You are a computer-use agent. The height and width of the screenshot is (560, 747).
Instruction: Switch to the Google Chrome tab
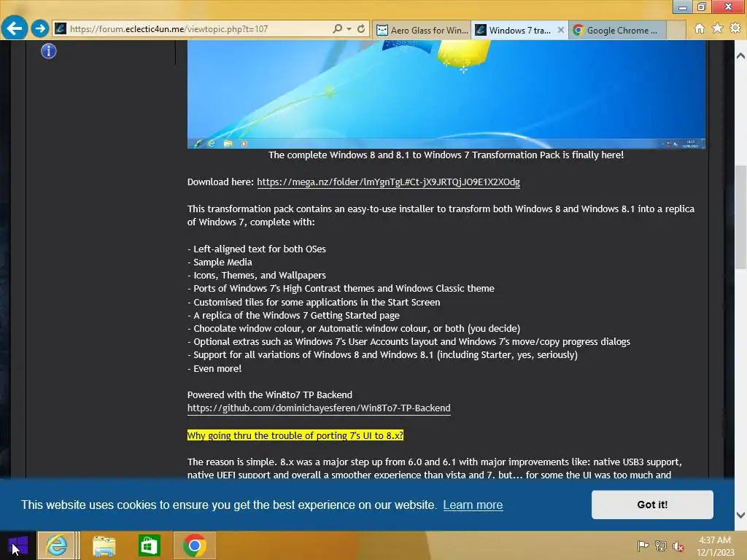click(x=616, y=30)
